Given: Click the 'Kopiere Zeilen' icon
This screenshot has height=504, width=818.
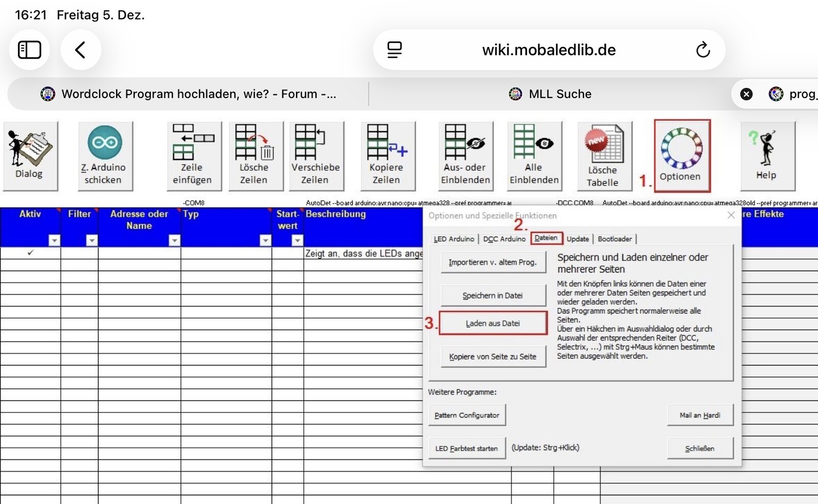Looking at the screenshot, I should point(387,156).
